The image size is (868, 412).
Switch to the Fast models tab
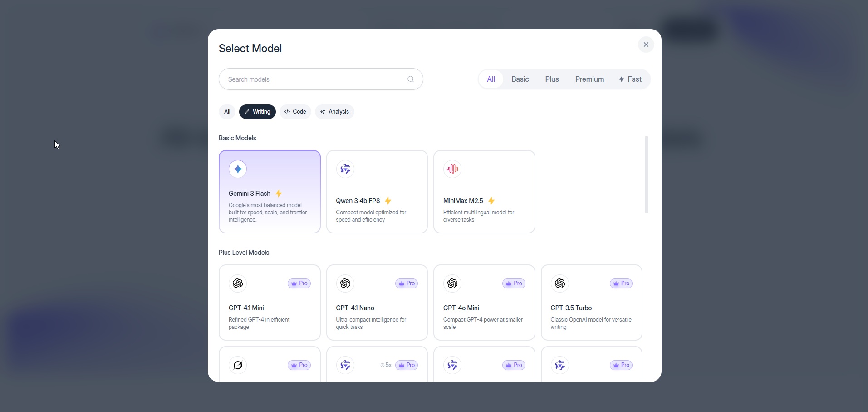coord(630,79)
